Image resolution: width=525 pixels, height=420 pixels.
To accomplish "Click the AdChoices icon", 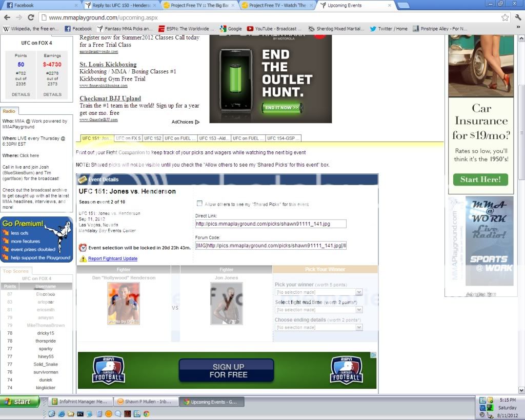I will click(x=197, y=122).
